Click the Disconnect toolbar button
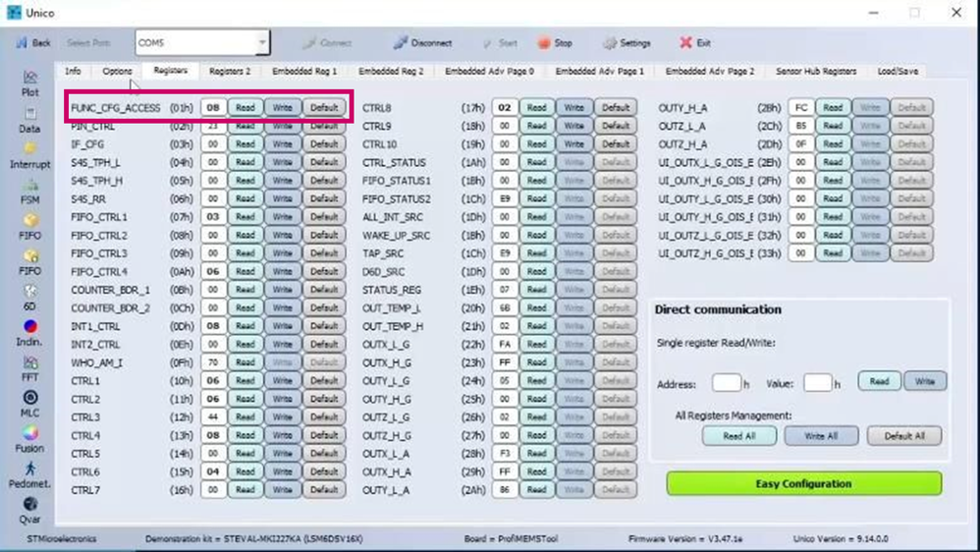The image size is (980, 552). [x=422, y=42]
